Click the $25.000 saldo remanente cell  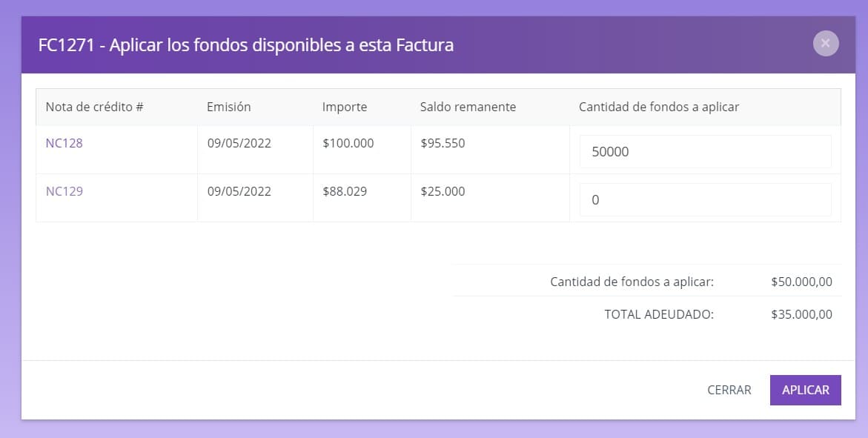click(x=443, y=191)
